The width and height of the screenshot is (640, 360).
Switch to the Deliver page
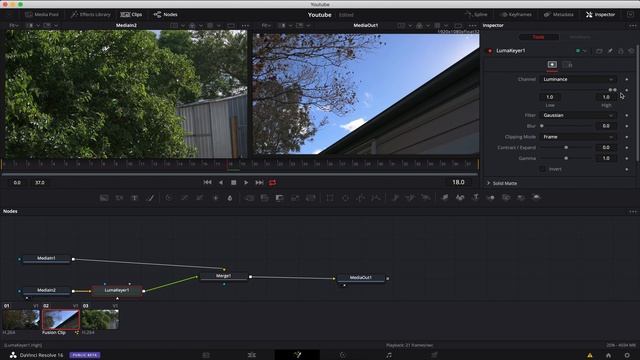point(435,355)
